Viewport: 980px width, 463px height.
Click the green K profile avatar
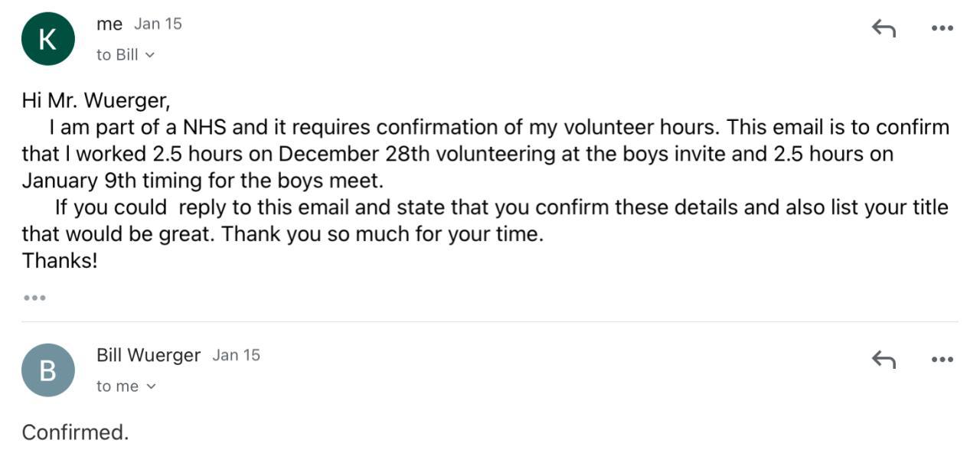(x=47, y=39)
